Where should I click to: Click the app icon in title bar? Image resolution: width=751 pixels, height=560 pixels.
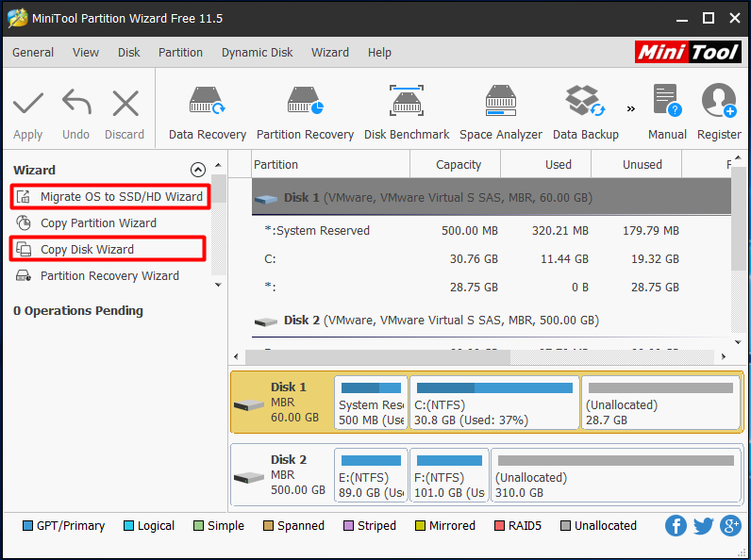pyautogui.click(x=17, y=18)
